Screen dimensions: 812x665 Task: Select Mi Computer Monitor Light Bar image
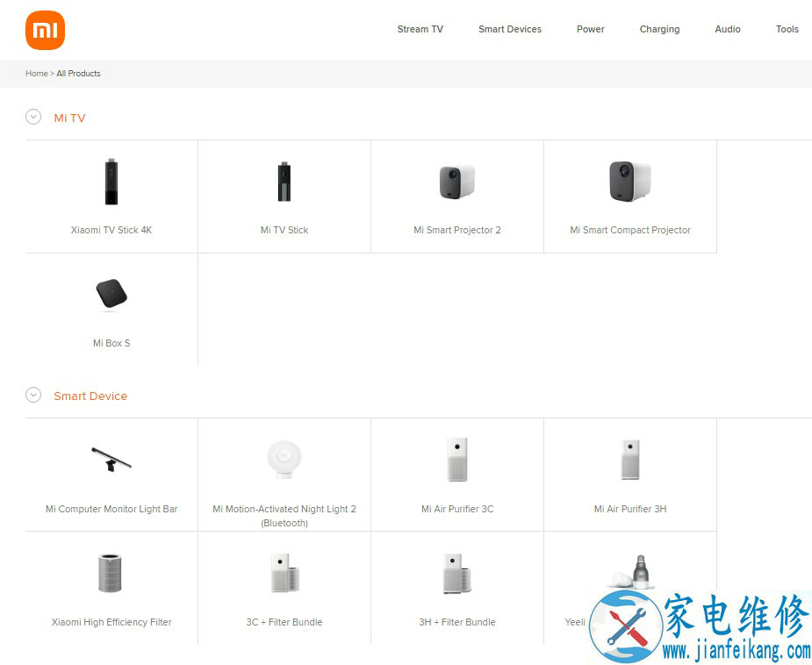111,460
